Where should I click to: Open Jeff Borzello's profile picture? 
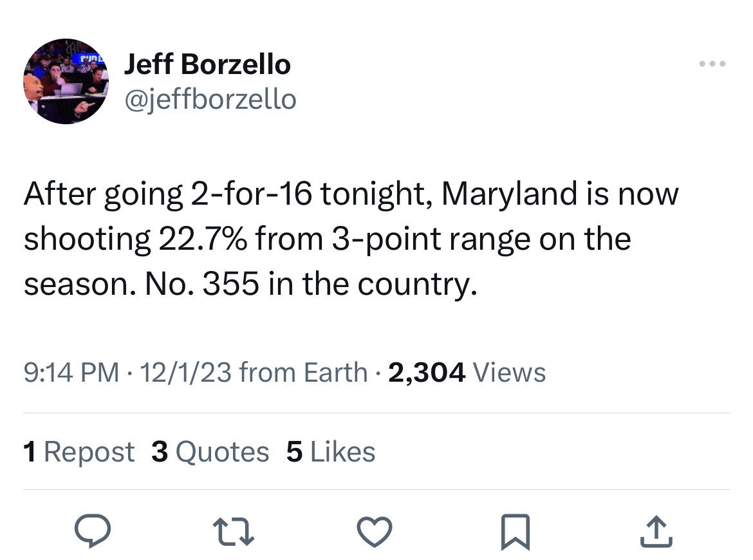click(x=66, y=80)
